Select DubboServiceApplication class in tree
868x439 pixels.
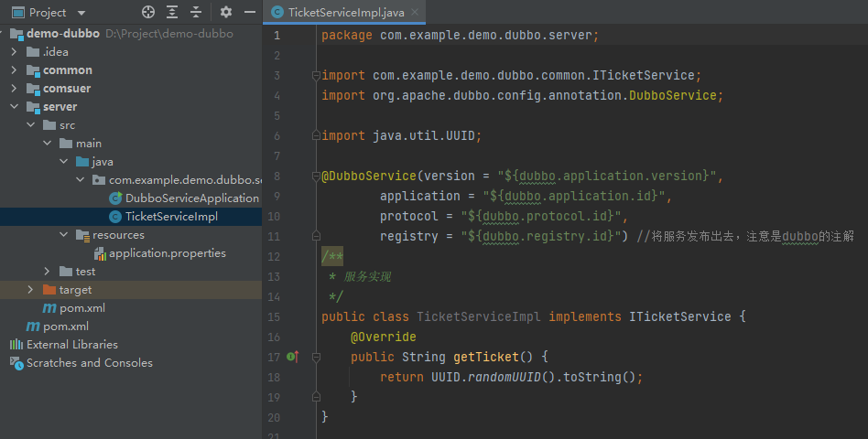pyautogui.click(x=191, y=198)
